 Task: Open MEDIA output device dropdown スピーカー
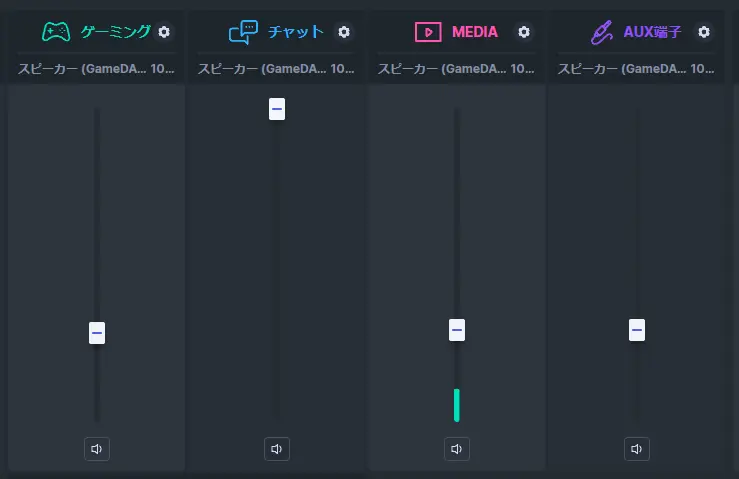pyautogui.click(x=456, y=69)
